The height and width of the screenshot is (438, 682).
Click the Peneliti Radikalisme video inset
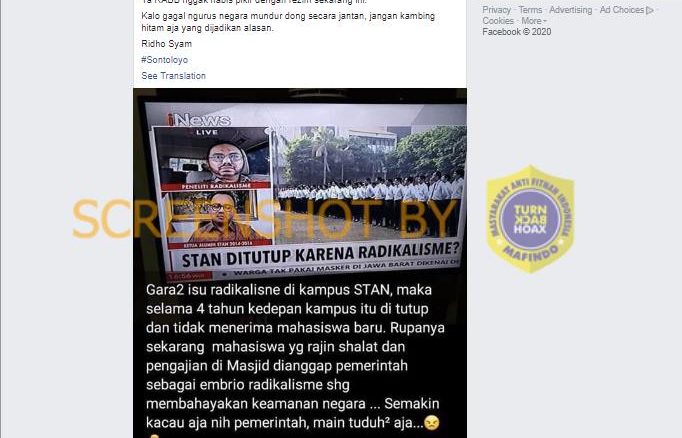coord(213,158)
